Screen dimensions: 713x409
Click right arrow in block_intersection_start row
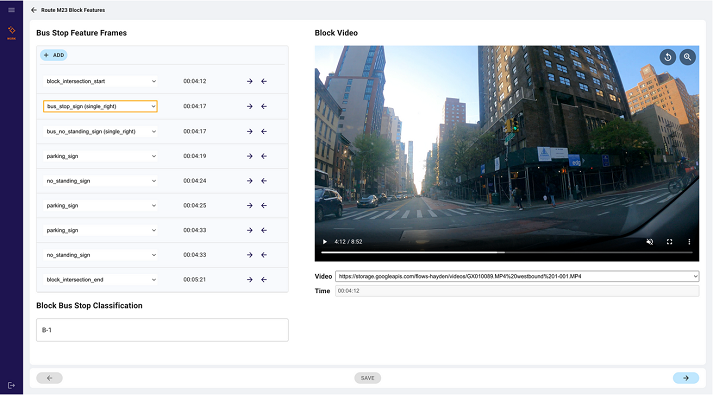[249, 81]
